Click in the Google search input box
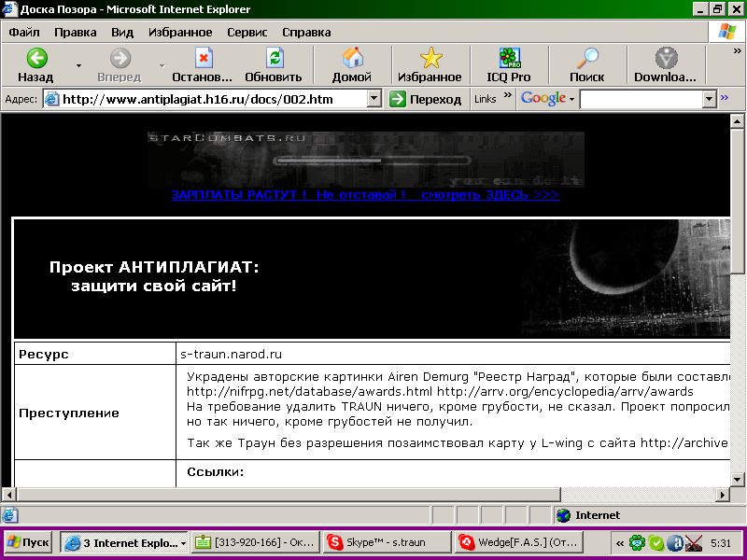Viewport: 747px width, 560px height. pyautogui.click(x=641, y=99)
